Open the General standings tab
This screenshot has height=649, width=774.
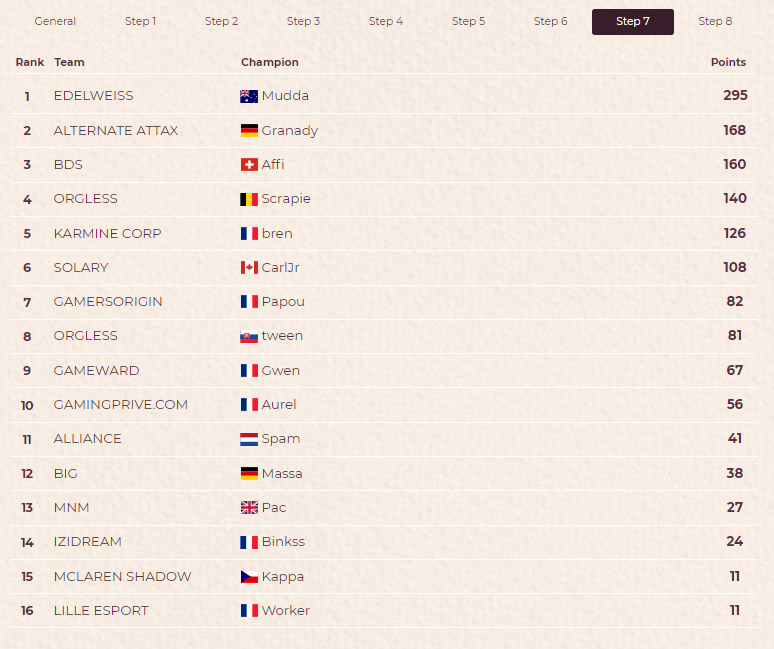[55, 21]
